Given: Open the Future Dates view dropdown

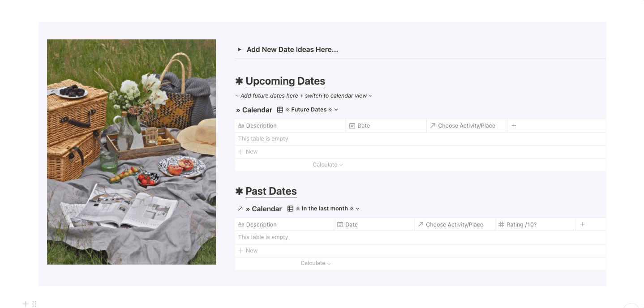Looking at the screenshot, I should (x=336, y=110).
